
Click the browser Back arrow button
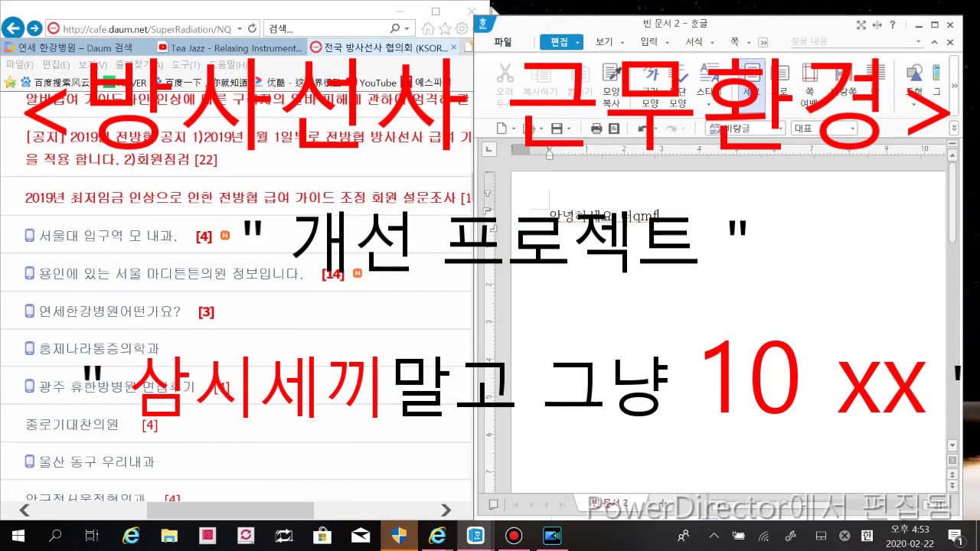tap(12, 28)
